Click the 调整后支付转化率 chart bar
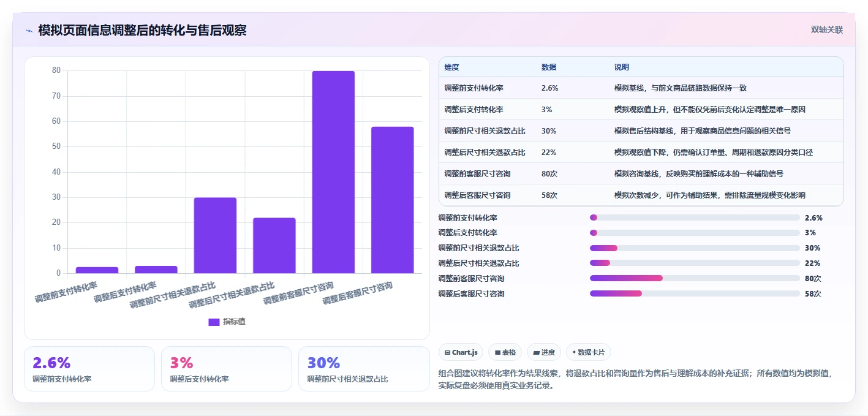 click(156, 270)
